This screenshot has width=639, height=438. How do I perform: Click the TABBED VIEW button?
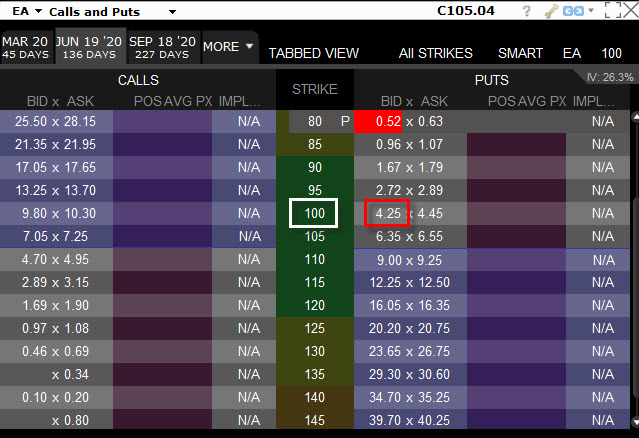(313, 53)
